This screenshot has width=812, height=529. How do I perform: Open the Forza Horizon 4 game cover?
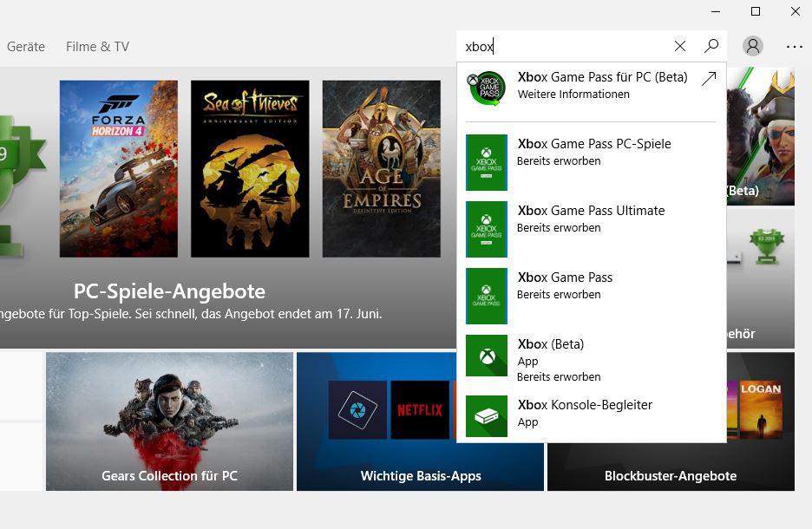click(119, 169)
